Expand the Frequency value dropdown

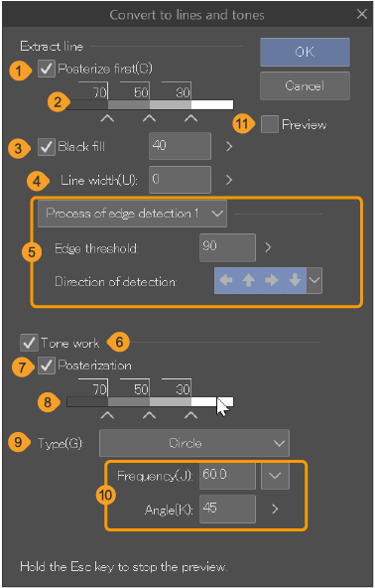coord(275,476)
